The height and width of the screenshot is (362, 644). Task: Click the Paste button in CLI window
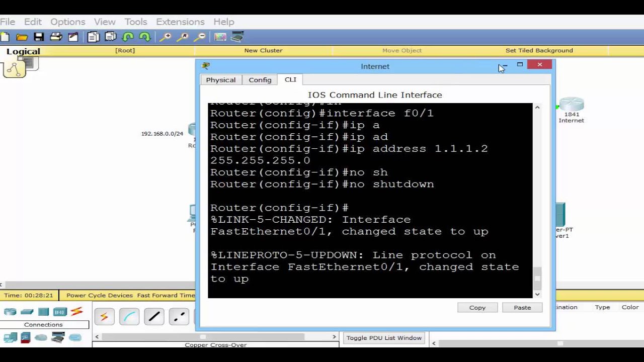(x=522, y=307)
